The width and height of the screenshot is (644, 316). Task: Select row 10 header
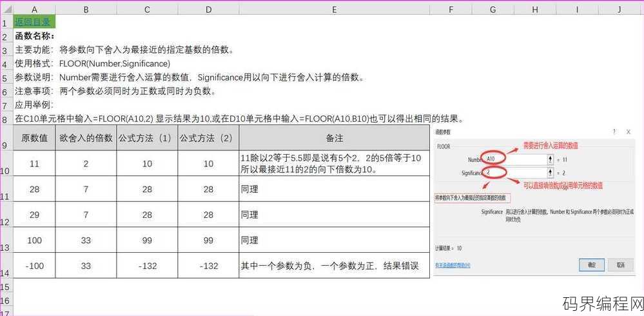[x=6, y=163]
